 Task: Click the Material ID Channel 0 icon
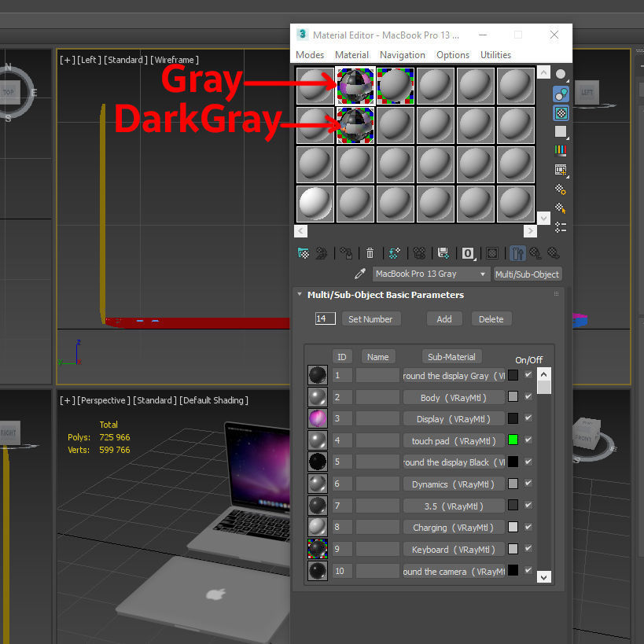468,253
